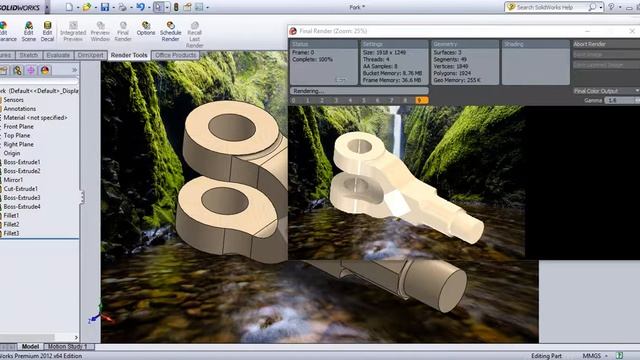Viewport: 640px width, 360px height.
Task: Click the Print icon in the top toolbar
Action: pyautogui.click(x=122, y=7)
